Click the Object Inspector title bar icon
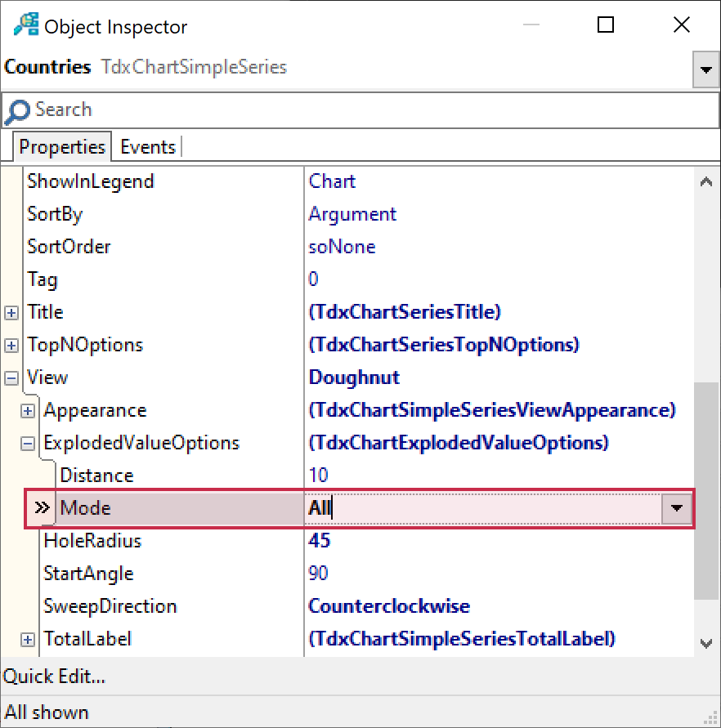721x728 pixels. 25,25
